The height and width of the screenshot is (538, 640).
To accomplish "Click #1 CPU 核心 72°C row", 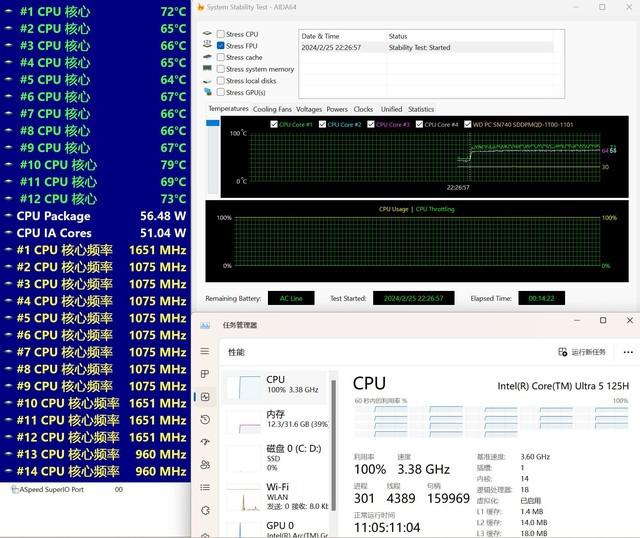I will [95, 11].
